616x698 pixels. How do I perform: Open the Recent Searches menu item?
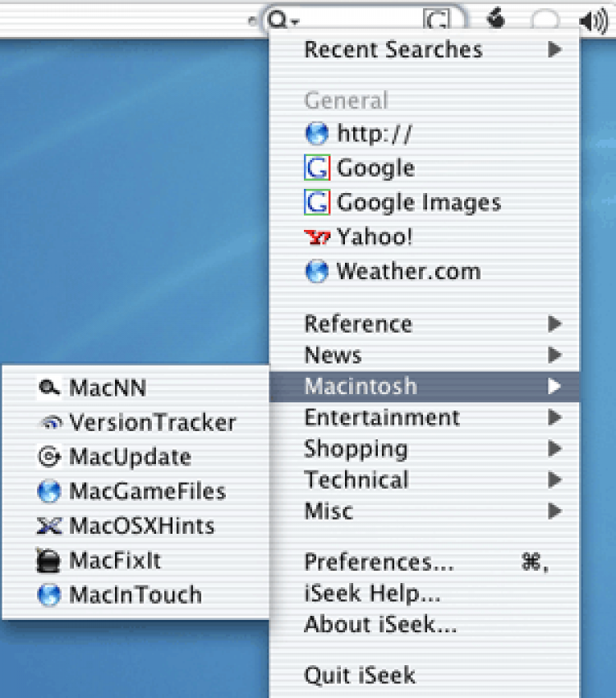tap(425, 49)
